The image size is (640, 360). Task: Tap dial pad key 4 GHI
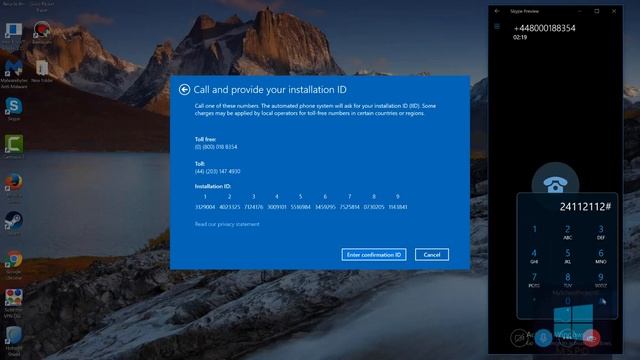coord(534,256)
